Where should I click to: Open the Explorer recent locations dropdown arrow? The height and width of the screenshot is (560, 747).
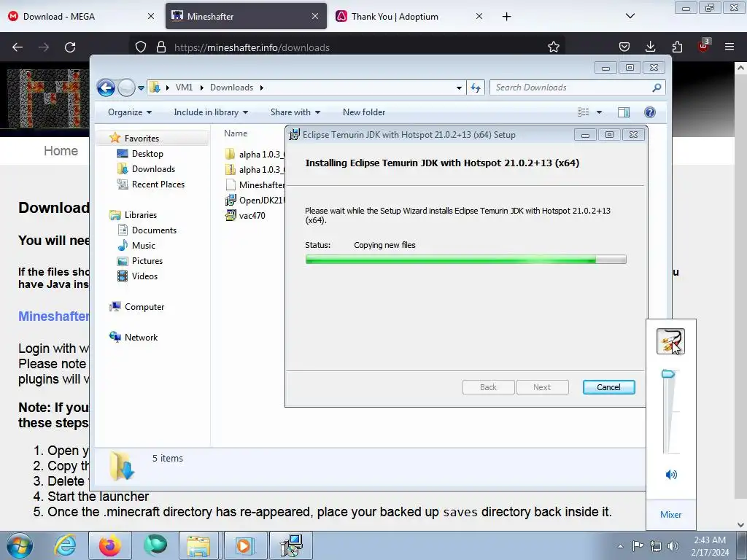[x=141, y=88]
